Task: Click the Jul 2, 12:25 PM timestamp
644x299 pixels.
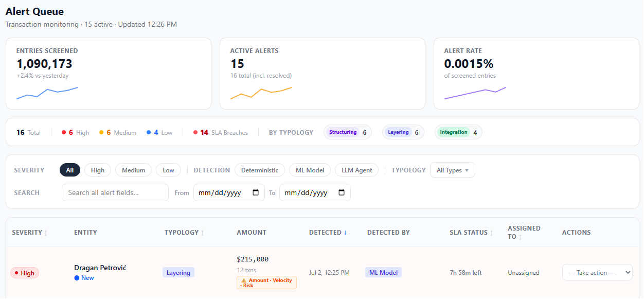Action: coord(329,273)
